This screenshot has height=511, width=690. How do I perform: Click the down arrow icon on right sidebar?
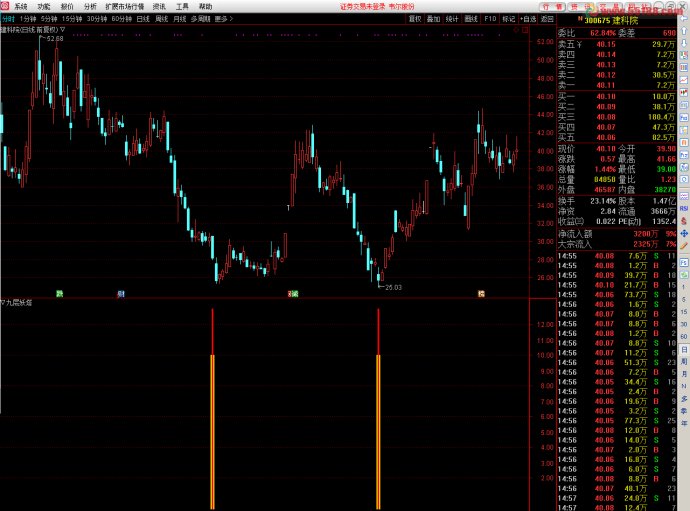coord(684,42)
